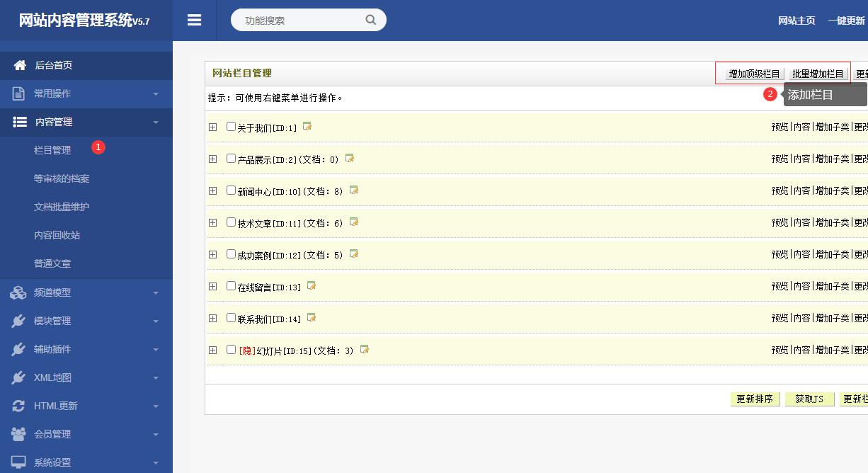Click the edit icon beside 联系我们

312,318
